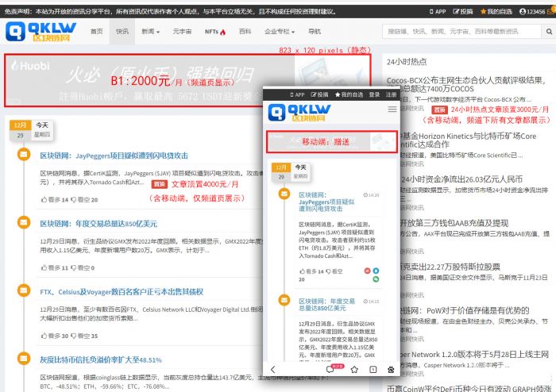This screenshot has height=392, width=556.
Task: Open hamburger menu in mobile preview
Action: click(392, 110)
